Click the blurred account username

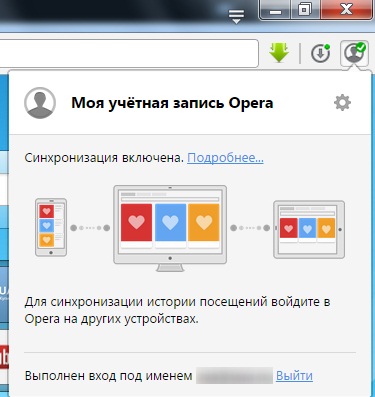(235, 376)
